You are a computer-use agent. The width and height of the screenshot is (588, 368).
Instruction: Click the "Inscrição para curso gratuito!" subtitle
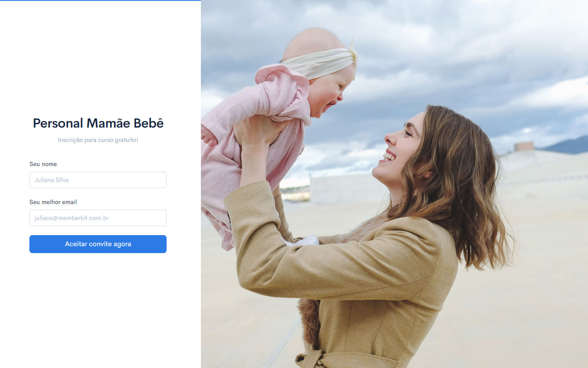(x=98, y=140)
